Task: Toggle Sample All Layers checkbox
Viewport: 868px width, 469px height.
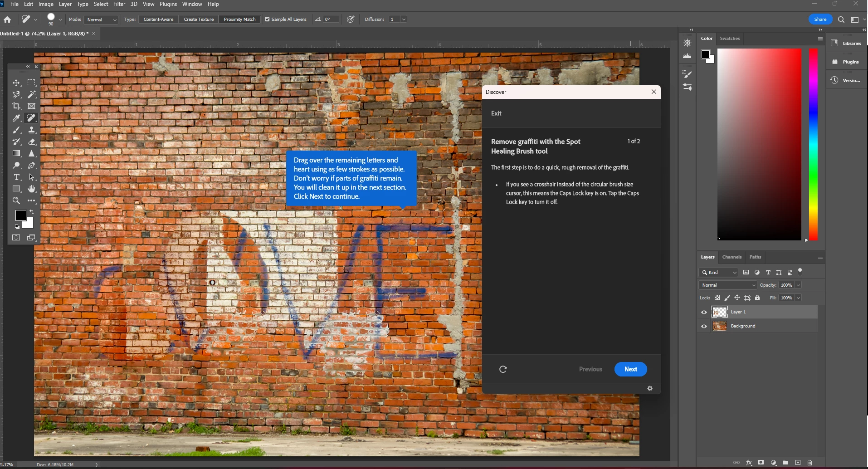Action: (267, 20)
